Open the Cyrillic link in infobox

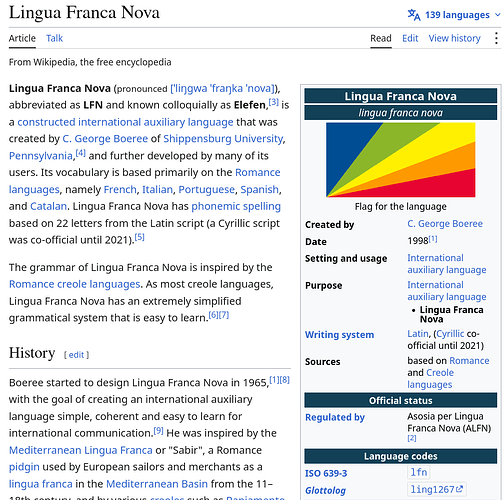(x=450, y=334)
